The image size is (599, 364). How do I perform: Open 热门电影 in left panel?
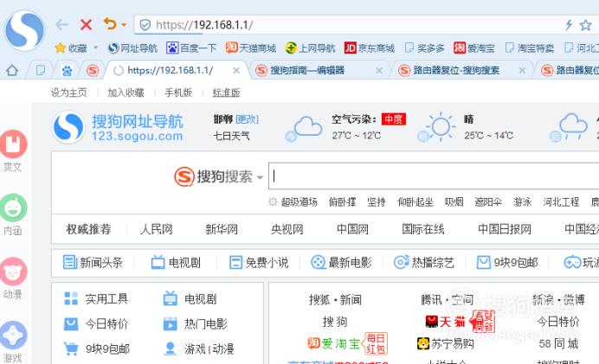196,324
